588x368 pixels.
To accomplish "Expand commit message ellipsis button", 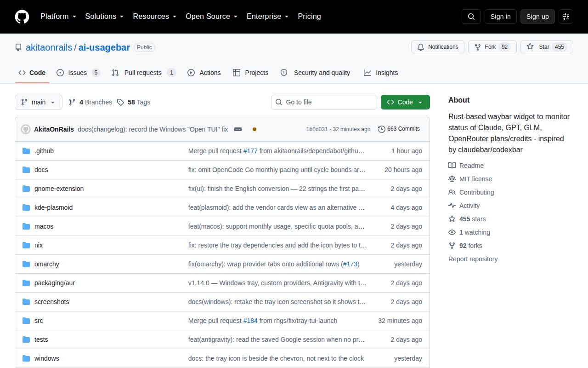I will (x=238, y=129).
